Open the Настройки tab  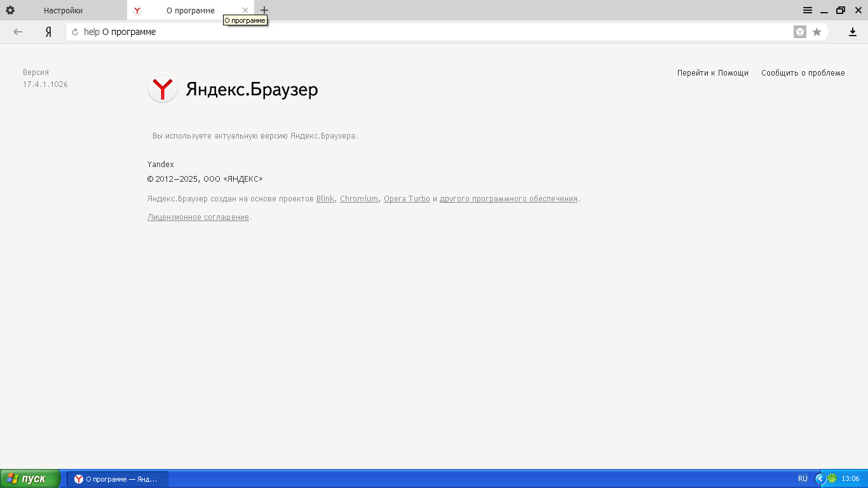[63, 10]
